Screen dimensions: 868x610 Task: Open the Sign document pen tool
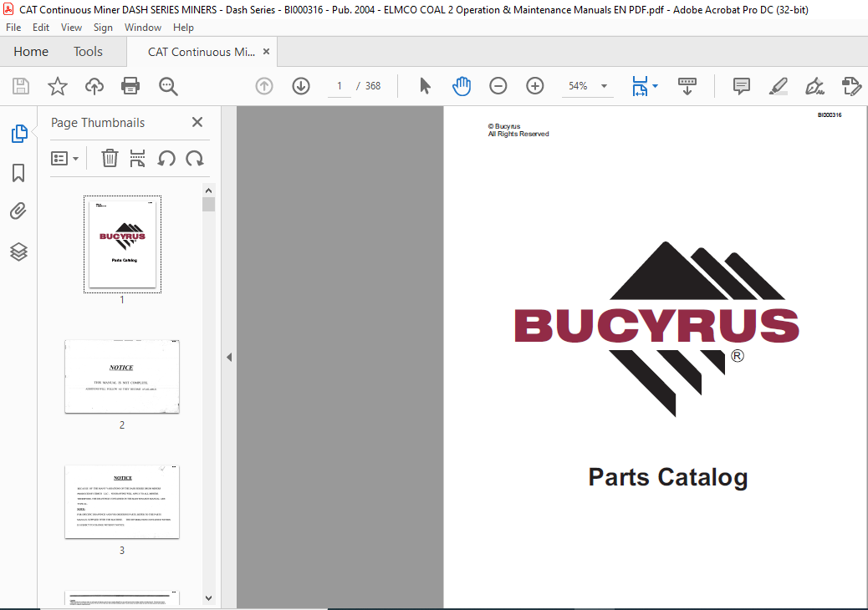814,86
